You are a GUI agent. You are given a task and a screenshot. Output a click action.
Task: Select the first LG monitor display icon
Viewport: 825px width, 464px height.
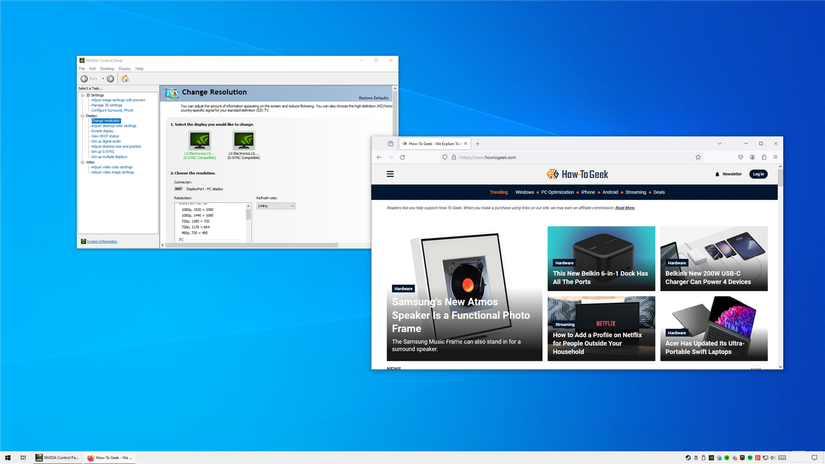199,140
